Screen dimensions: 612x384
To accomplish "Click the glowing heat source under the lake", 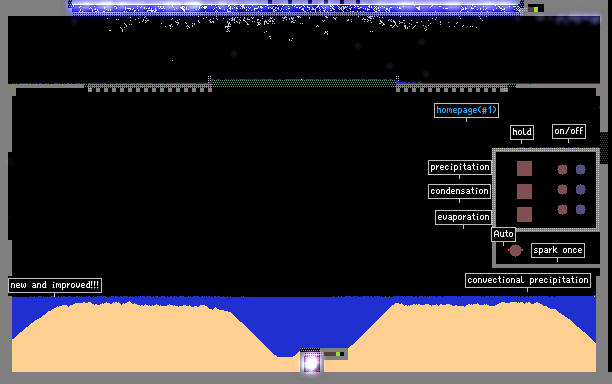I will (311, 363).
